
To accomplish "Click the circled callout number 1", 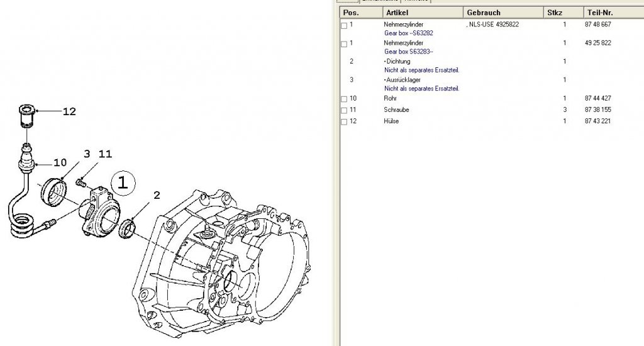I will (x=123, y=182).
